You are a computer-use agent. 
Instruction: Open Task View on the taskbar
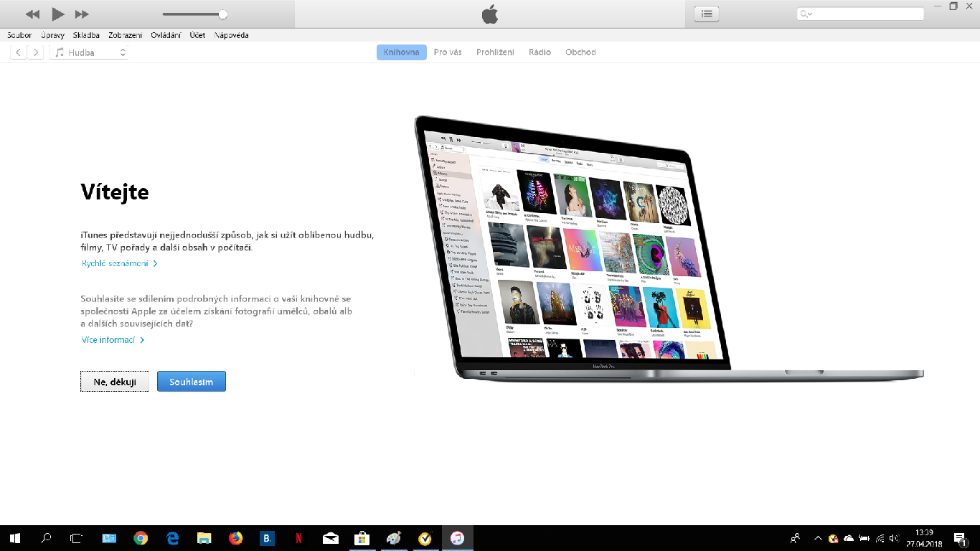(x=77, y=538)
